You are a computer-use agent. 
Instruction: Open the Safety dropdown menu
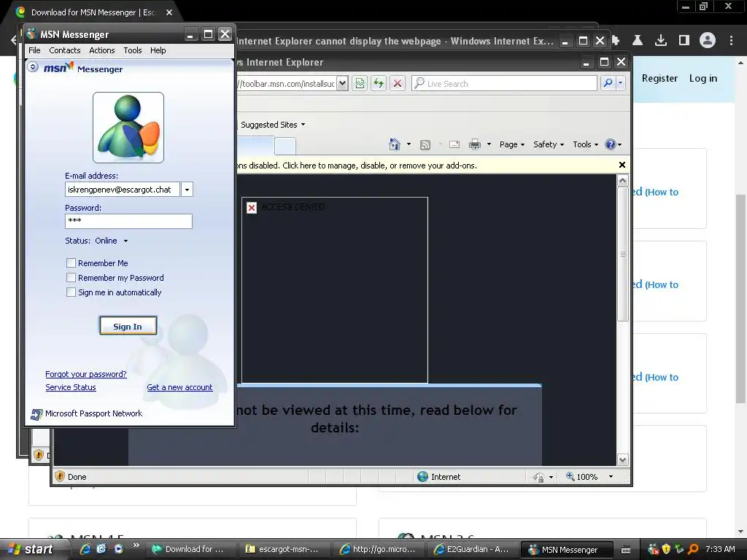coord(549,144)
